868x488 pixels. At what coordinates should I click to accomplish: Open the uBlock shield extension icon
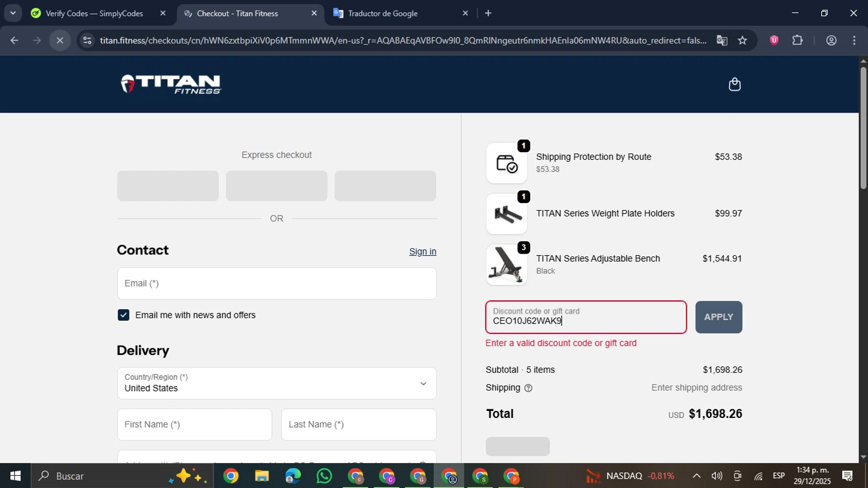(774, 40)
